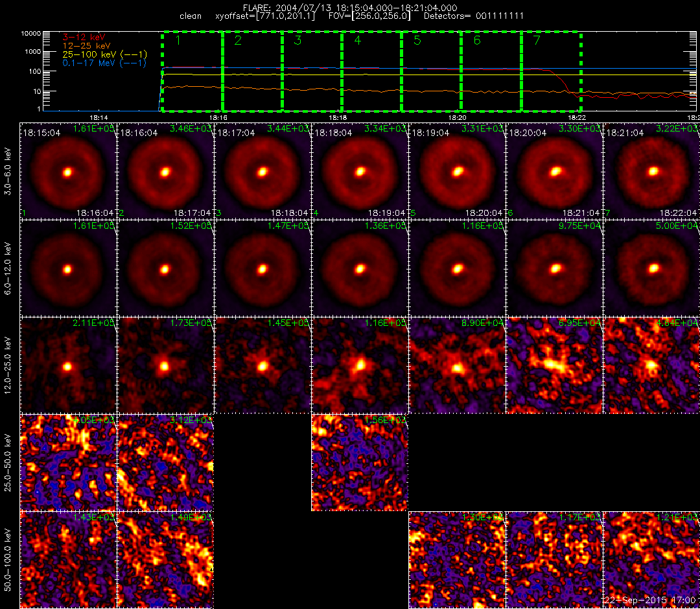Viewport: 700px width, 609px height.
Task: Click the '10000' count-rate axis label
Action: tap(31, 34)
